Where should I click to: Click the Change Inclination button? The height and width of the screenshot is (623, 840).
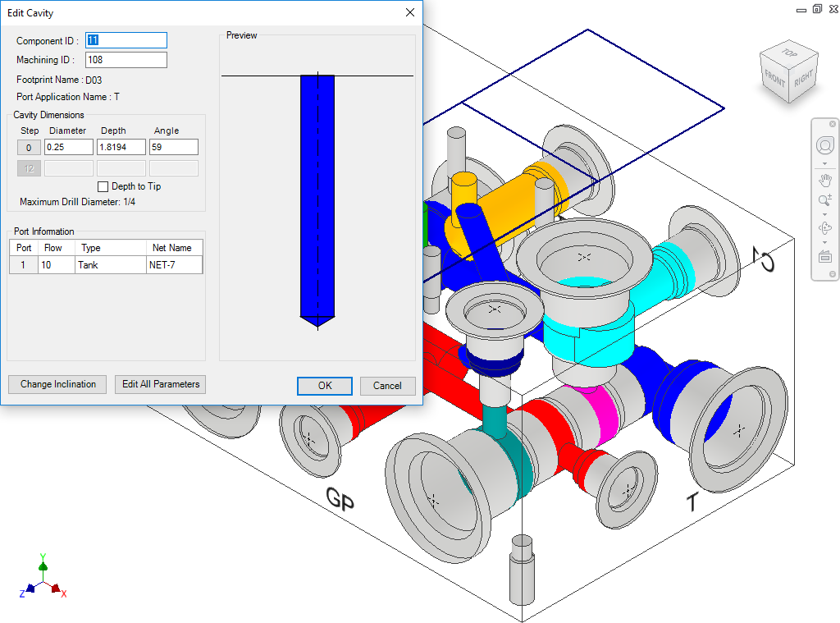click(x=57, y=384)
